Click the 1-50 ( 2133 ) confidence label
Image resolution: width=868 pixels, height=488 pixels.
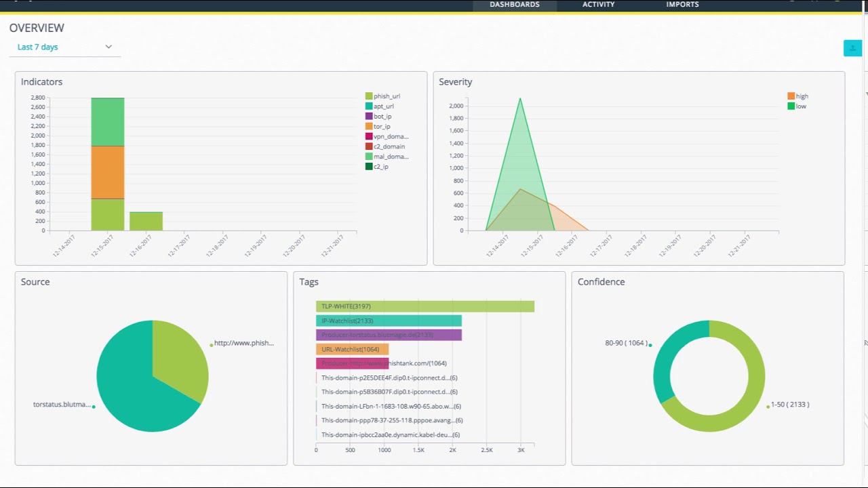(790, 405)
